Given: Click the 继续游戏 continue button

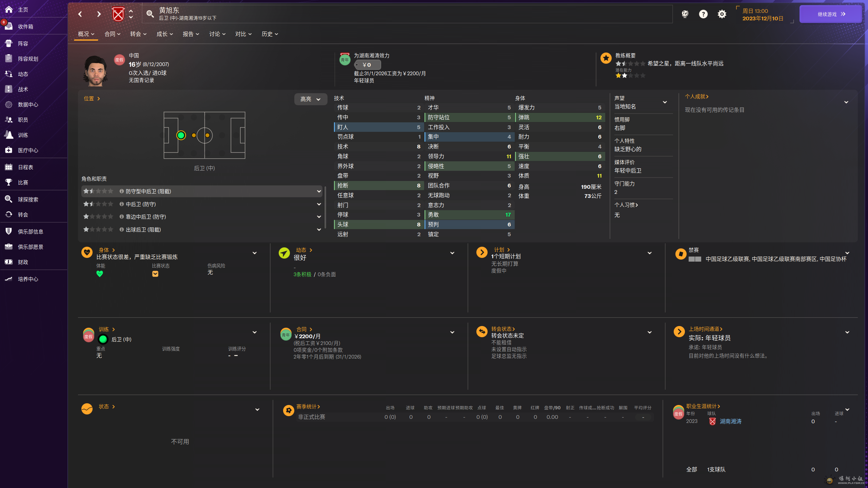Looking at the screenshot, I should click(831, 14).
